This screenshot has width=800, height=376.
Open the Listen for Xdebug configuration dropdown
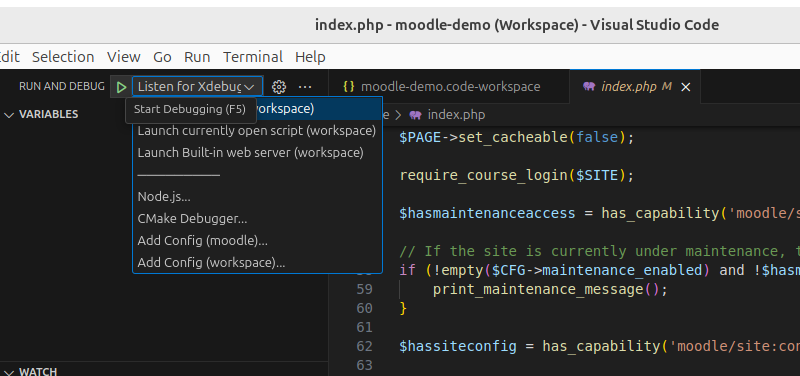(197, 87)
